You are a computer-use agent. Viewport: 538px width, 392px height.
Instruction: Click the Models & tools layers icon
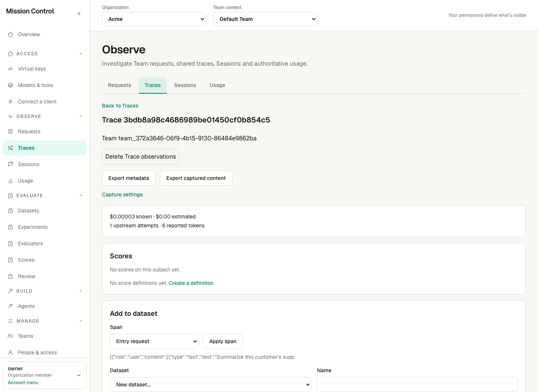click(x=10, y=85)
